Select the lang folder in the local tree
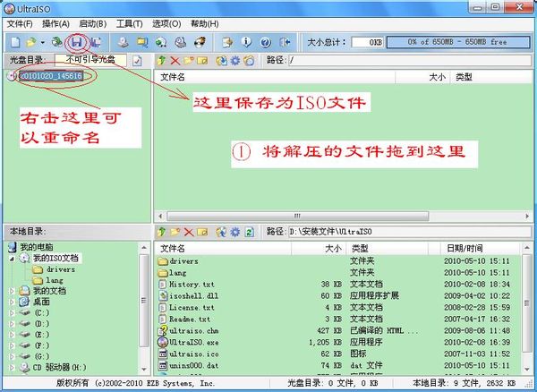 click(x=55, y=281)
